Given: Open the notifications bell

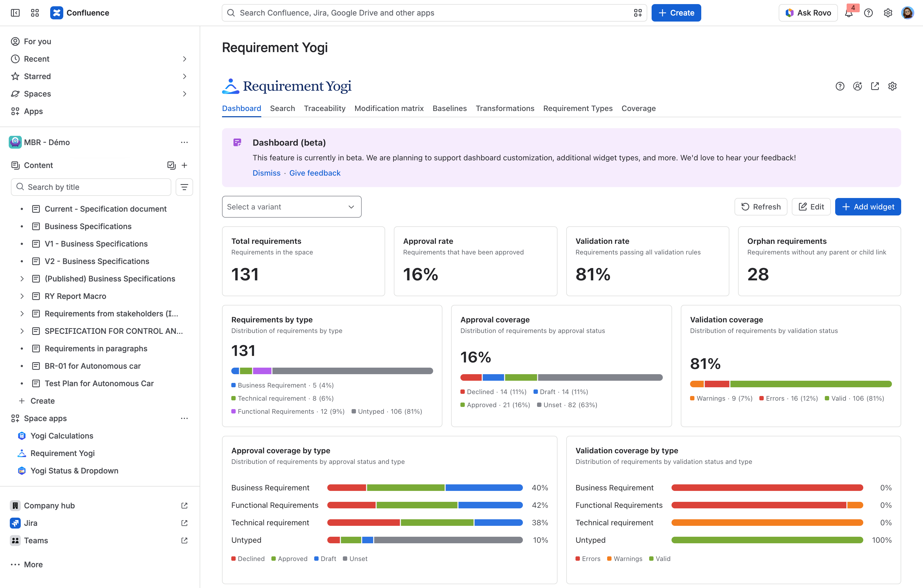Looking at the screenshot, I should click(x=849, y=13).
